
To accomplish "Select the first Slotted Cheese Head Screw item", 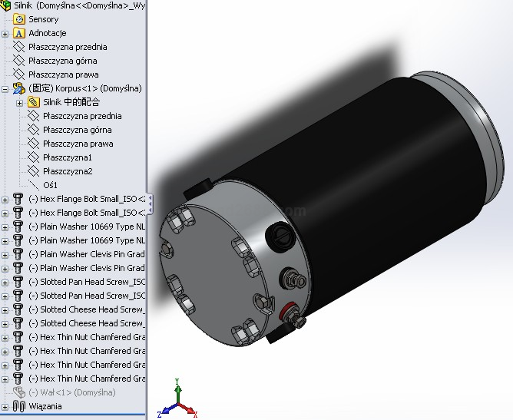I will 86,309.
